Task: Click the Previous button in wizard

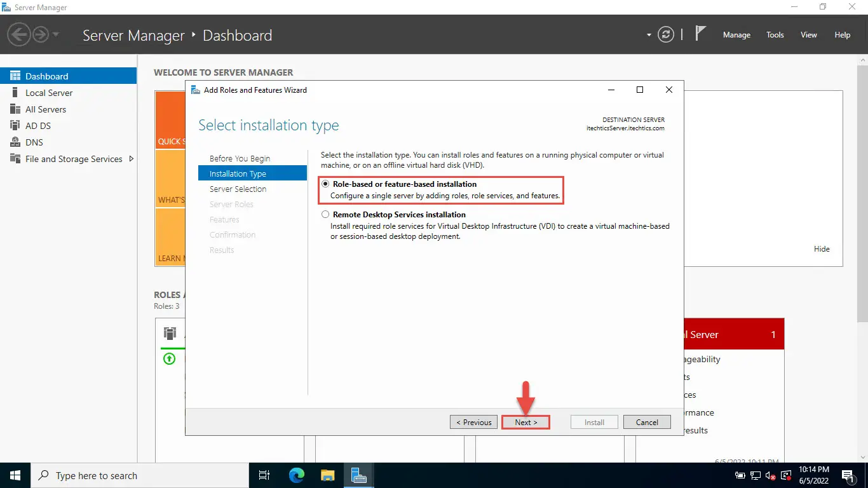Action: pos(474,422)
